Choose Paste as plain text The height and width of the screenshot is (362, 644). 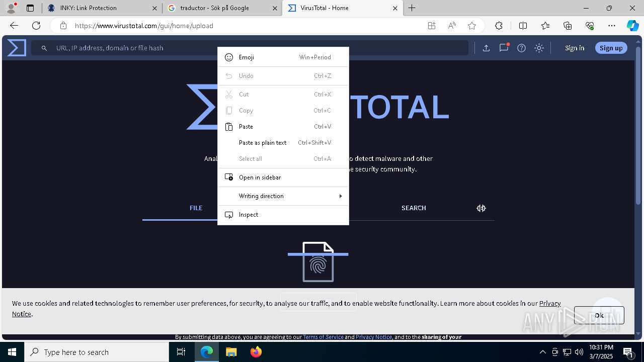283,143
